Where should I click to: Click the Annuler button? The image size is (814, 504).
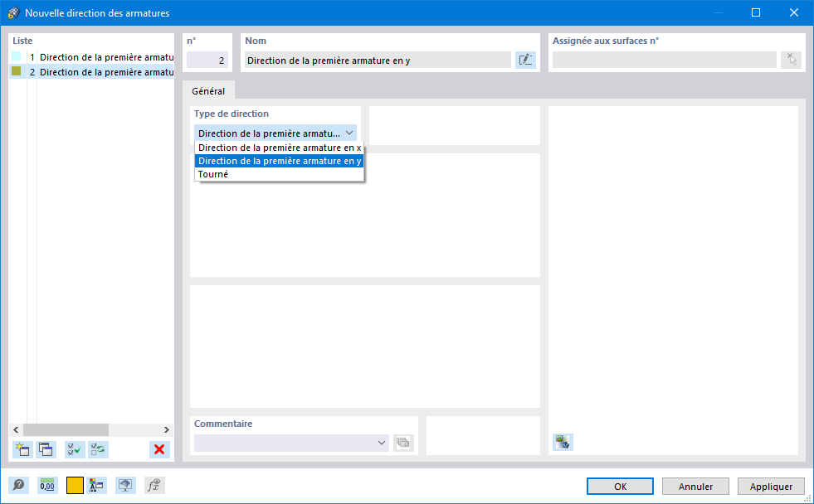tap(695, 487)
